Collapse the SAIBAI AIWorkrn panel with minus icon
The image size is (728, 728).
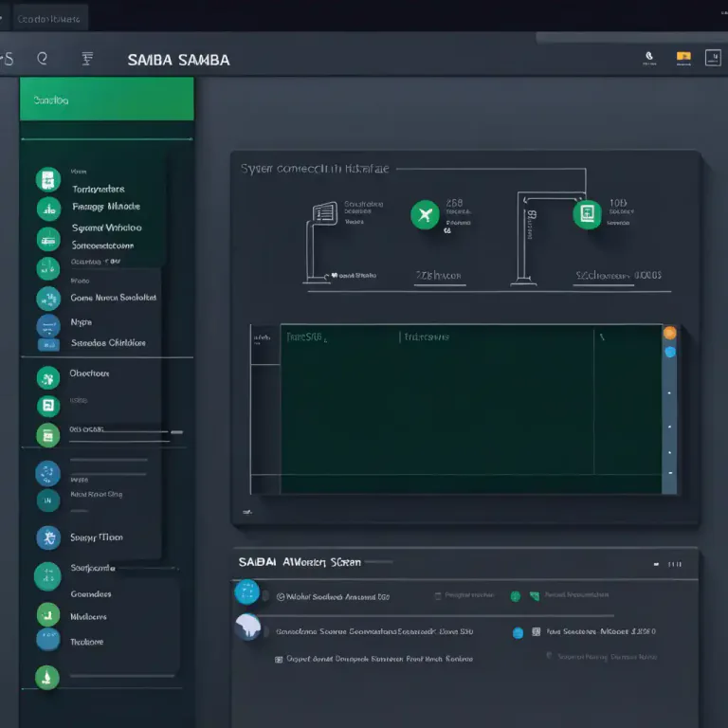656,564
